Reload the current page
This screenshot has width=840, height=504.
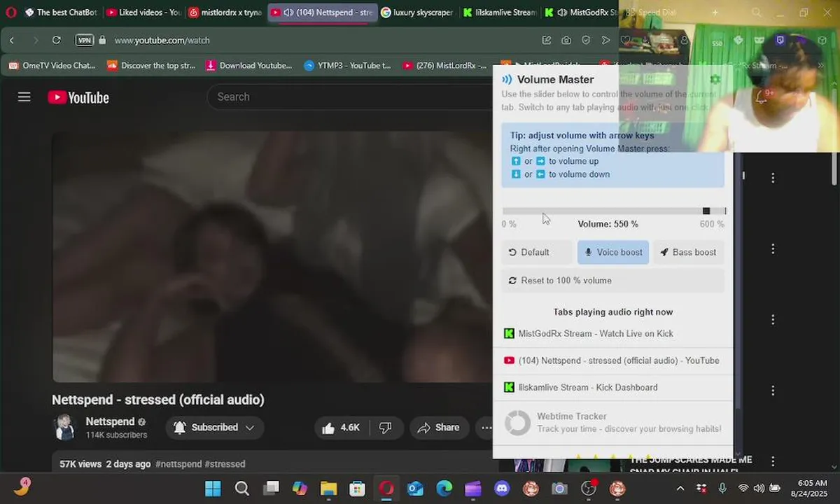[x=56, y=41]
